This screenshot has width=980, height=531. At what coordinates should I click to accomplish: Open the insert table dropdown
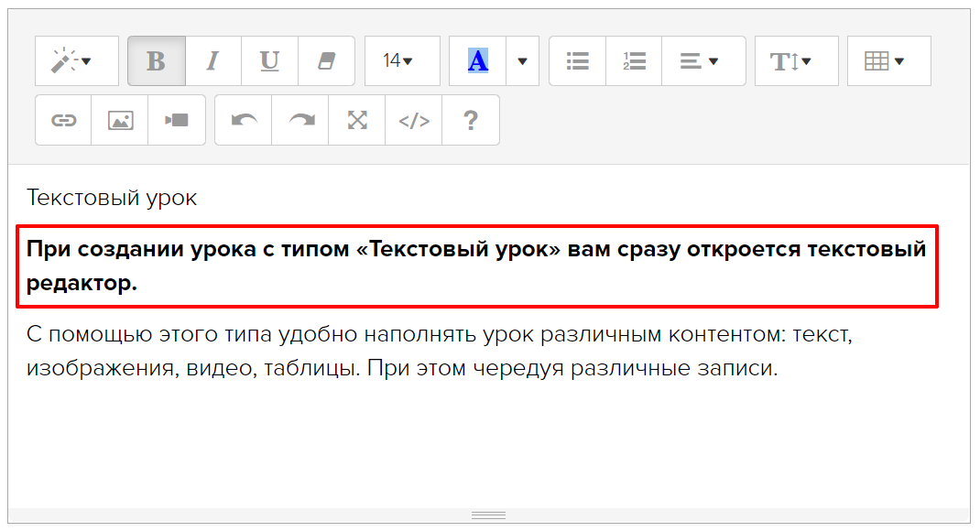tap(888, 61)
